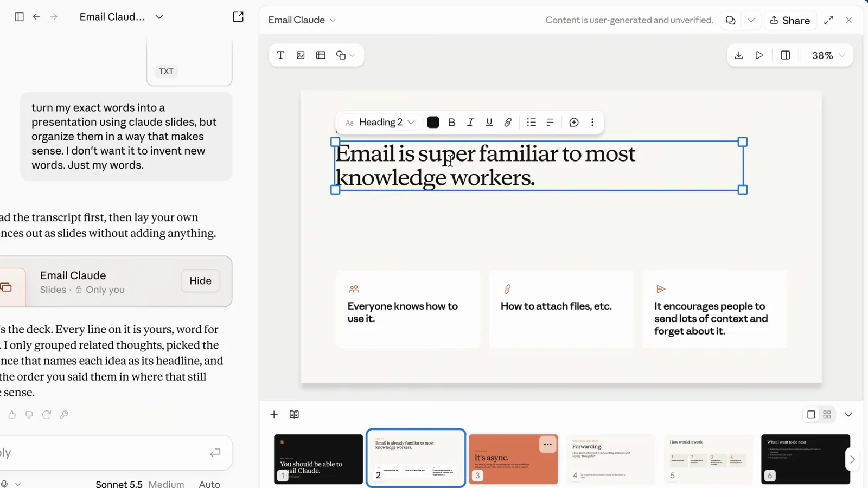Add a comment from the text toolbar
The height and width of the screenshot is (488, 868).
click(573, 123)
